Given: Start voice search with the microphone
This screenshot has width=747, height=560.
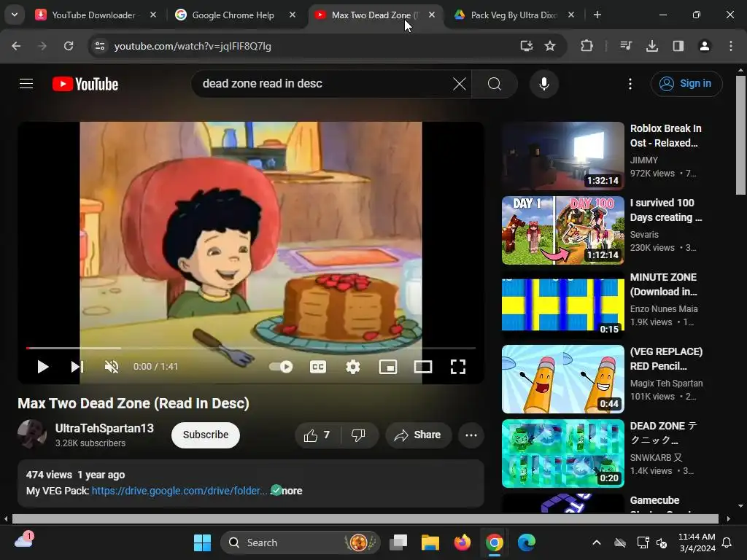Looking at the screenshot, I should pos(543,84).
